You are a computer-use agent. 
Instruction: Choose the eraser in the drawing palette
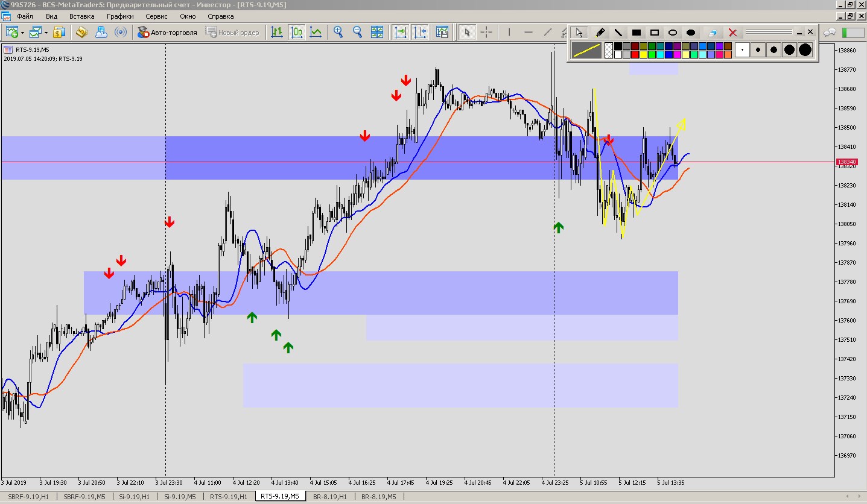(713, 33)
